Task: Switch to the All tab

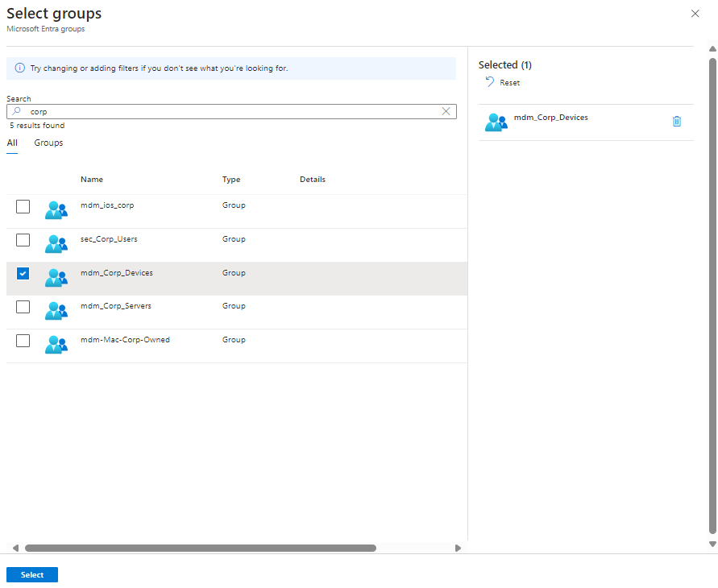Action: coord(12,143)
